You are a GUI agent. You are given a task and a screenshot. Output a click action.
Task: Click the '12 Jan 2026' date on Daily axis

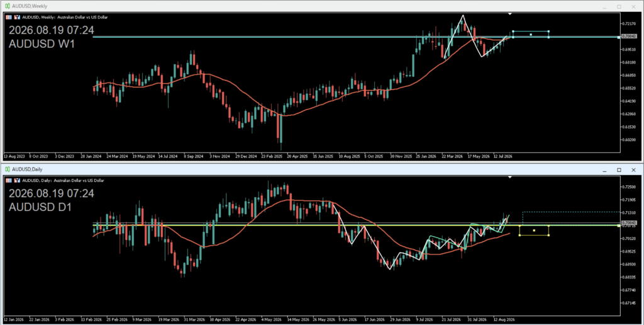(x=15, y=319)
